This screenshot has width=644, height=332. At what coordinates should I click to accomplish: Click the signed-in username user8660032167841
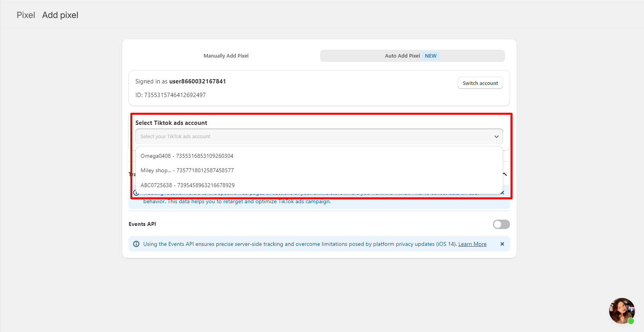click(x=197, y=81)
